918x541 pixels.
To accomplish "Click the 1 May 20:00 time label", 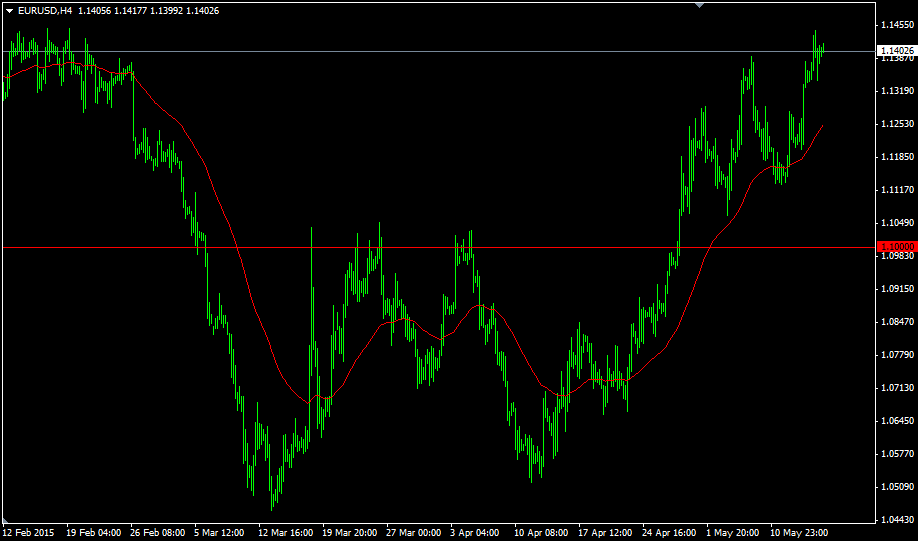I will click(732, 533).
